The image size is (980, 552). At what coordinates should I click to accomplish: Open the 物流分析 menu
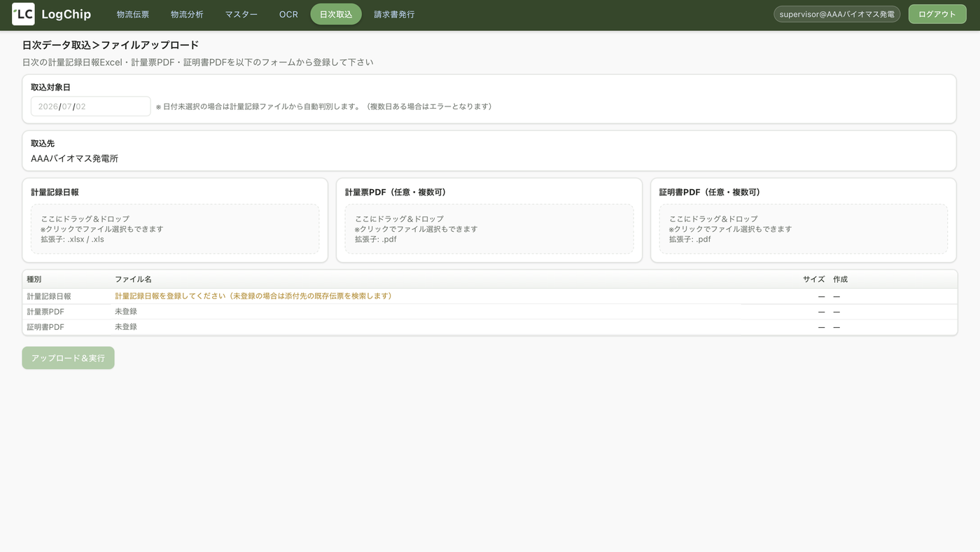tap(187, 14)
